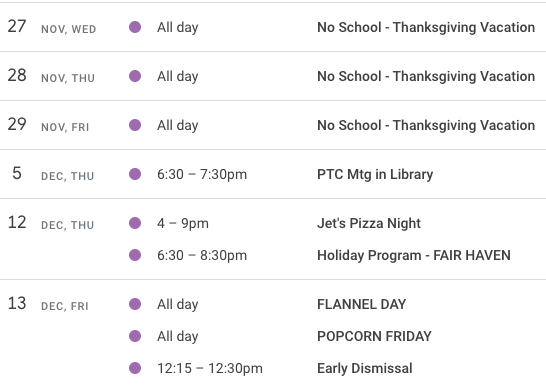Open No School event on Nov 27
Image resolution: width=546 pixels, height=392 pixels.
(x=426, y=27)
